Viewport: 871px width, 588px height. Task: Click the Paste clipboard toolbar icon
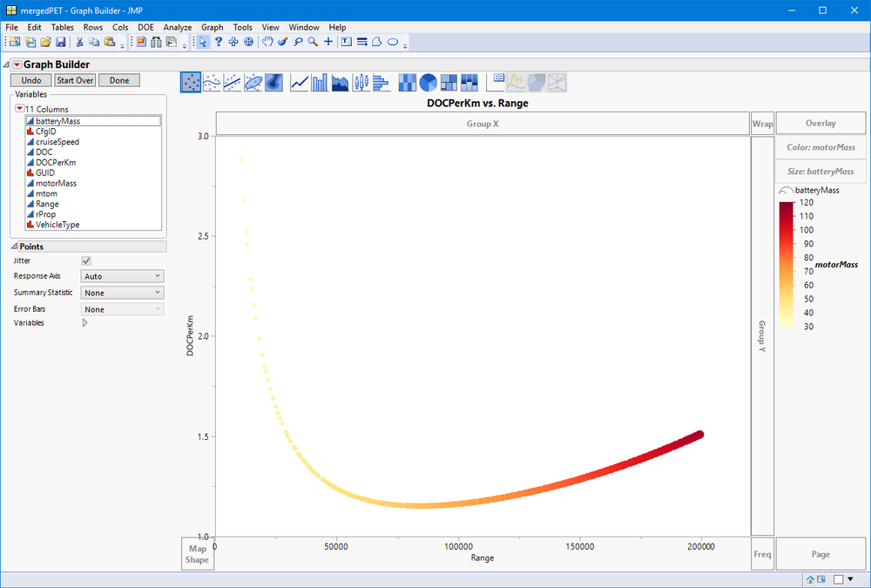point(110,42)
